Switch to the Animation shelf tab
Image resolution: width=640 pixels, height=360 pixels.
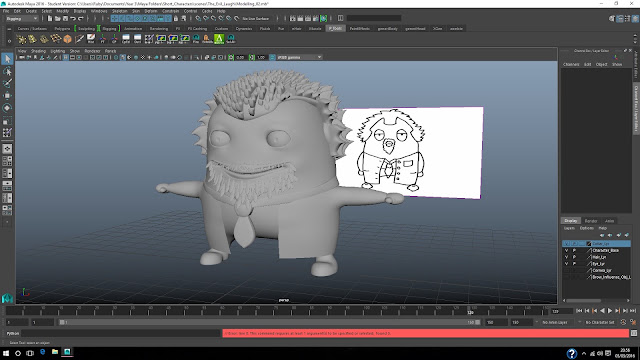[x=133, y=29]
